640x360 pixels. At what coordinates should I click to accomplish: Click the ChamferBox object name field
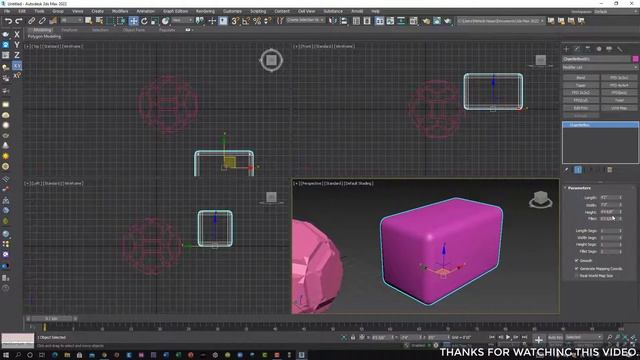tap(597, 59)
